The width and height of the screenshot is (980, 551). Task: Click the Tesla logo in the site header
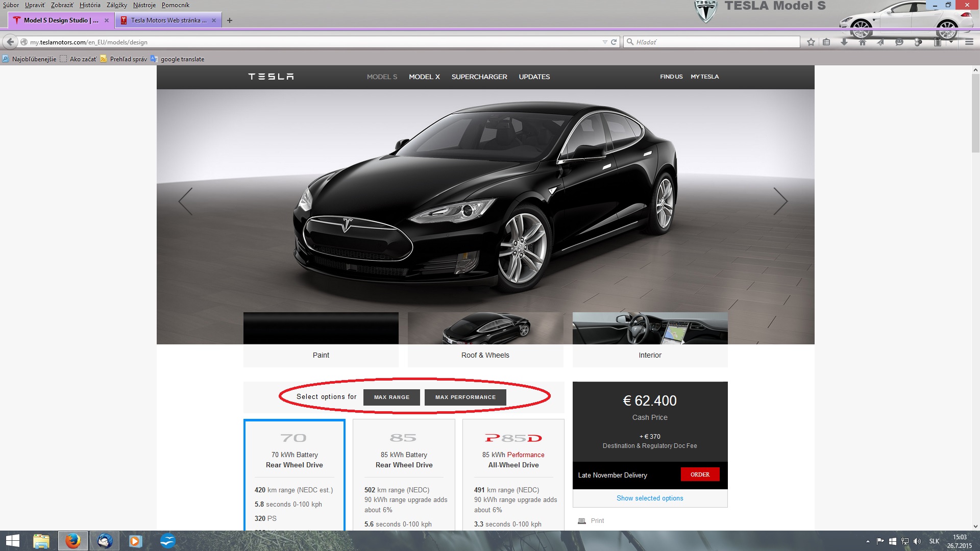coord(271,77)
